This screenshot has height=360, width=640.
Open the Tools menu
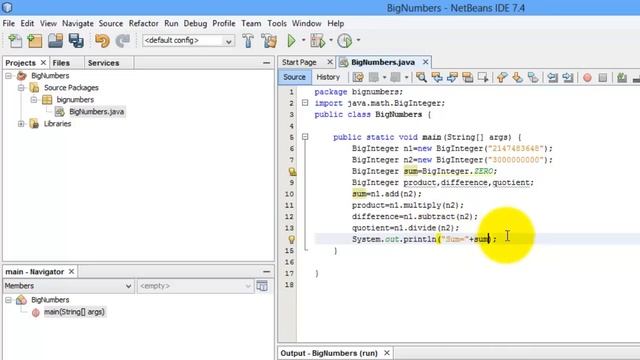pos(277,24)
